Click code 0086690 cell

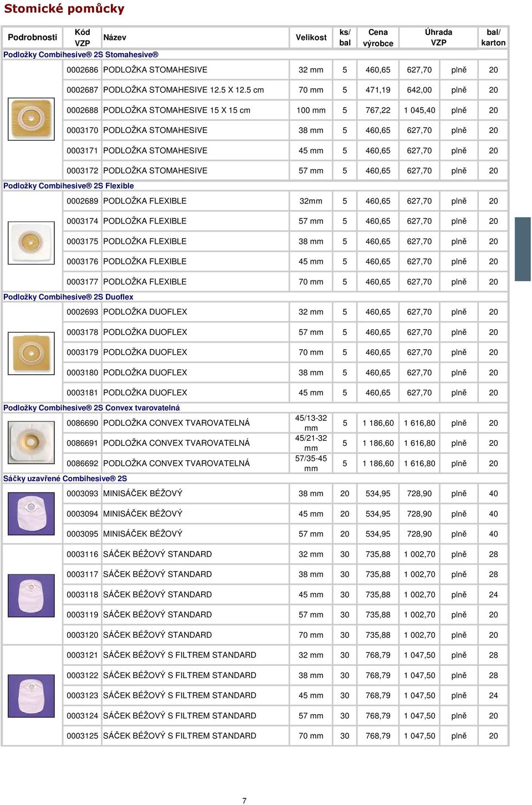[83, 423]
